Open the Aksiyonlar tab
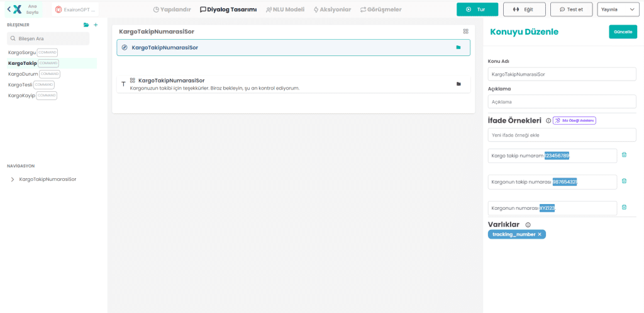 332,9
